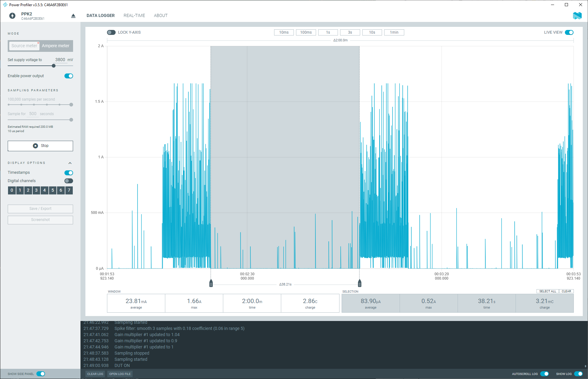Click the samples per second slider handle
This screenshot has width=588, height=379.
coord(71,105)
